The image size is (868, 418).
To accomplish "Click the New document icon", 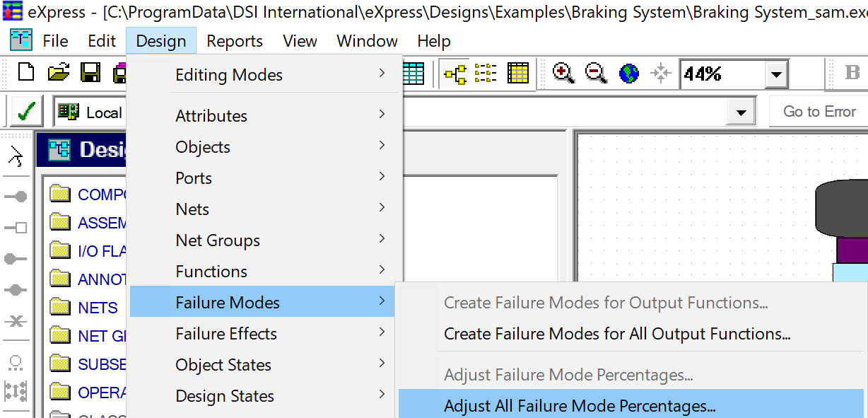I will 27,72.
